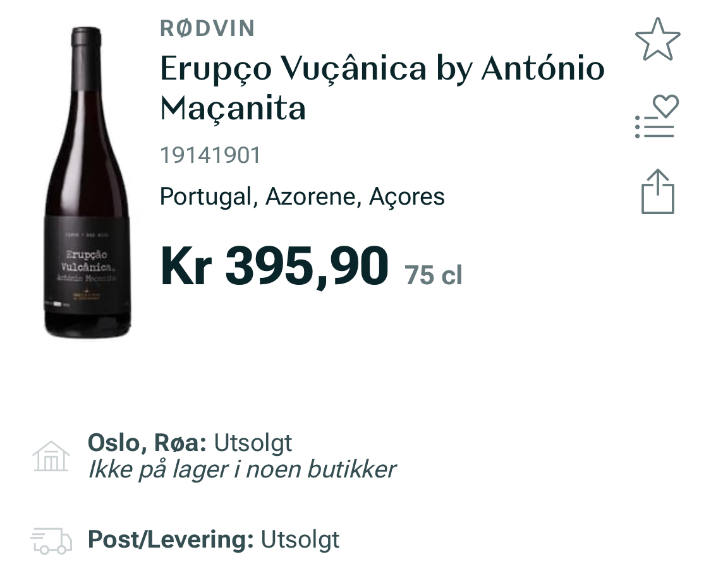The width and height of the screenshot is (711, 588).
Task: Tap Utsolgt status beside Post/Levering
Action: [300, 539]
